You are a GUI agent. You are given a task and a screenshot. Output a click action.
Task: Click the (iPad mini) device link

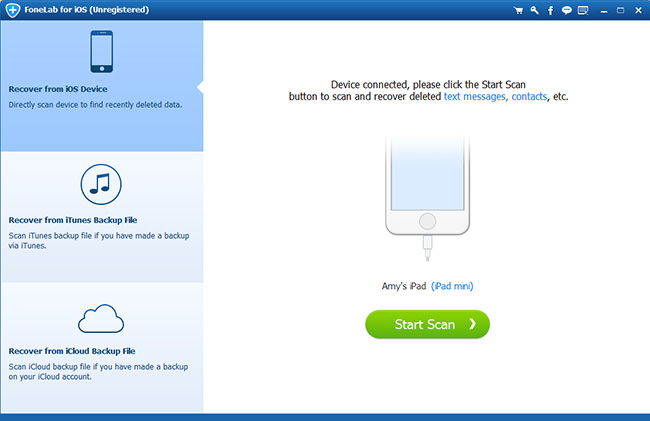[452, 286]
